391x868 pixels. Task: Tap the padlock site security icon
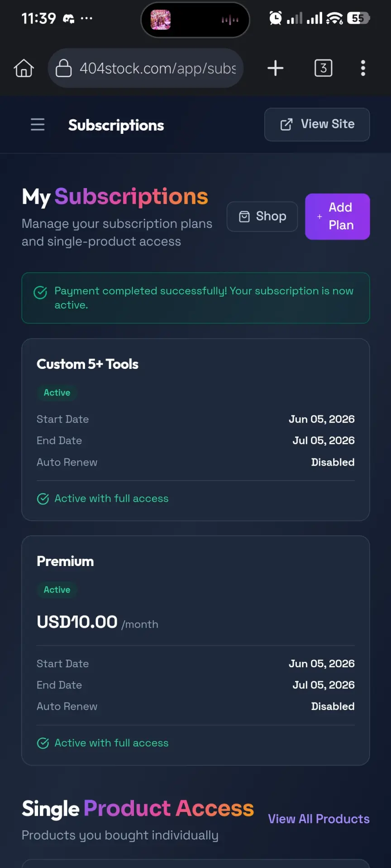pos(63,68)
